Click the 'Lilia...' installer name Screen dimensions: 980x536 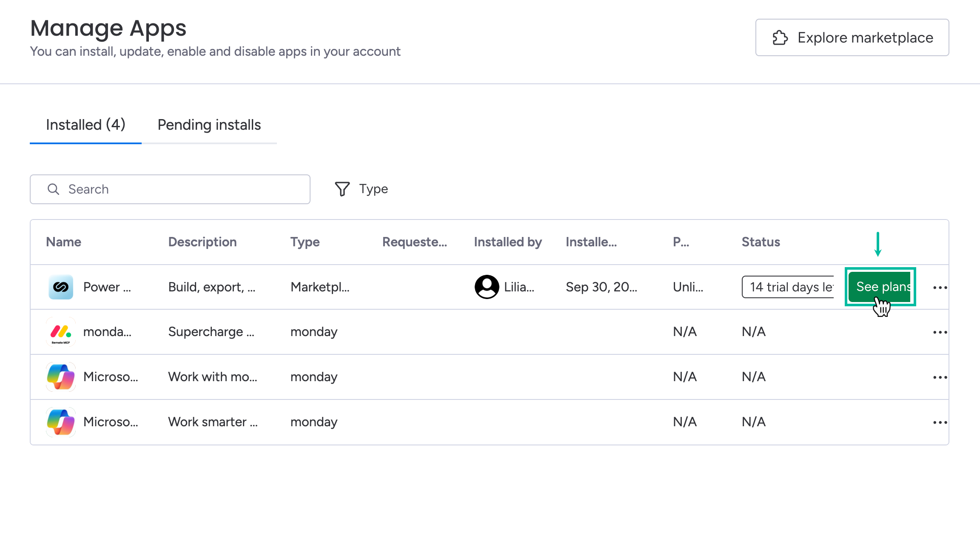tap(519, 287)
